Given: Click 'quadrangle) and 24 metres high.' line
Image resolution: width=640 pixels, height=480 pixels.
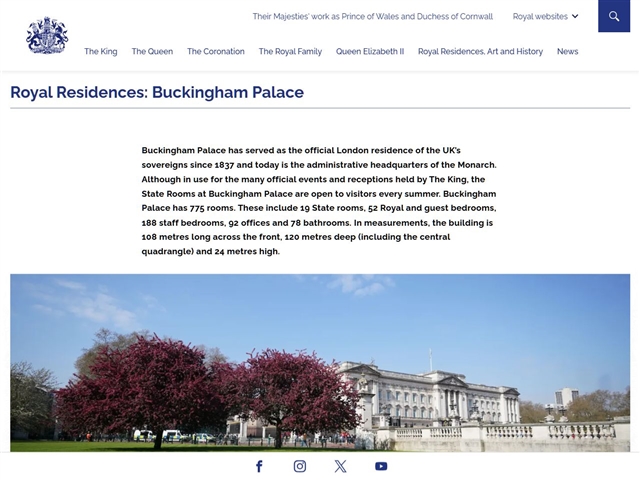Looking at the screenshot, I should pos(211,251).
